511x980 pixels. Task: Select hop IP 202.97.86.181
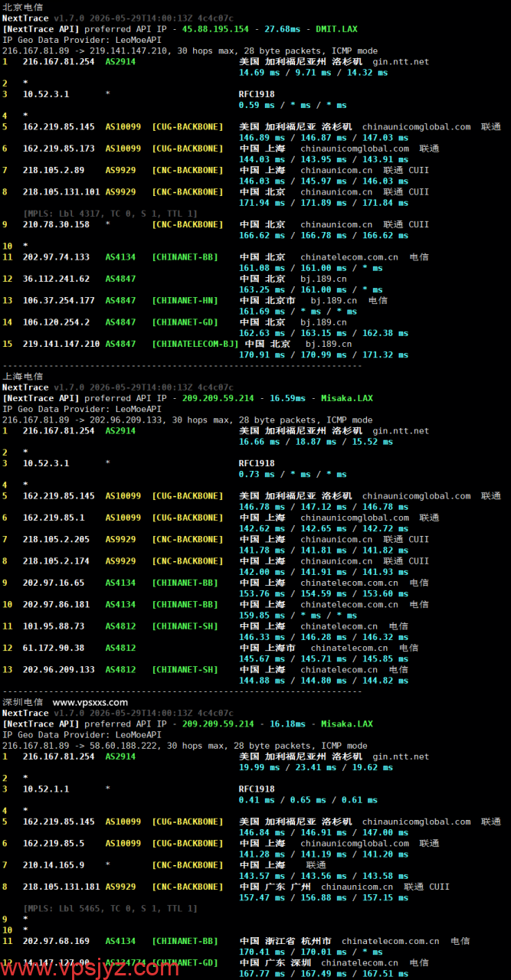(56, 604)
